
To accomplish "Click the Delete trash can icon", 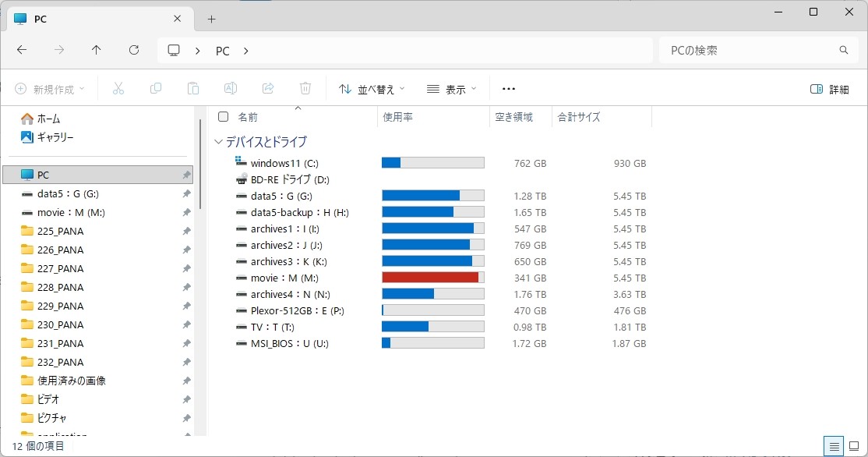I will point(305,89).
